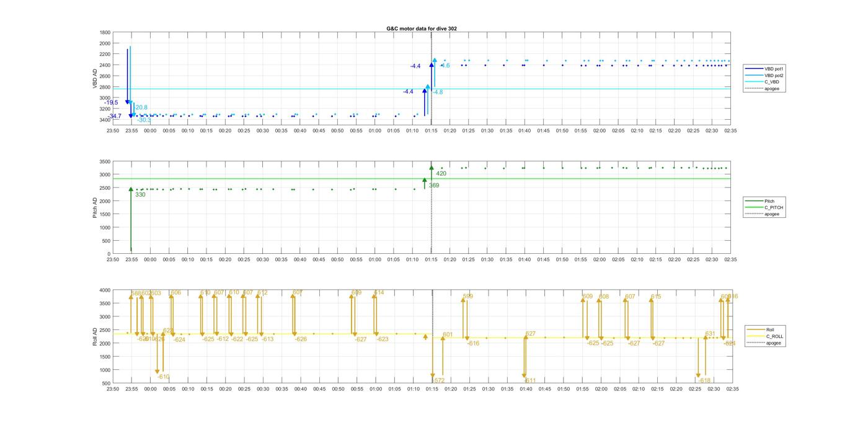The height and width of the screenshot is (430, 868).
Task: Click the title "G&C motor data for dive 302"
Action: pyautogui.click(x=422, y=29)
